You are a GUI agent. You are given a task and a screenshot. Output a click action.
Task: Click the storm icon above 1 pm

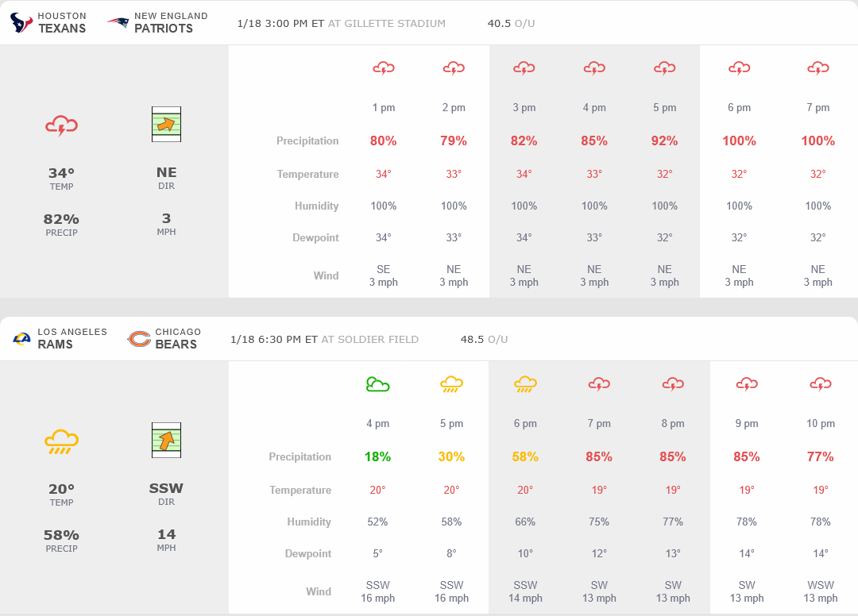coord(384,69)
